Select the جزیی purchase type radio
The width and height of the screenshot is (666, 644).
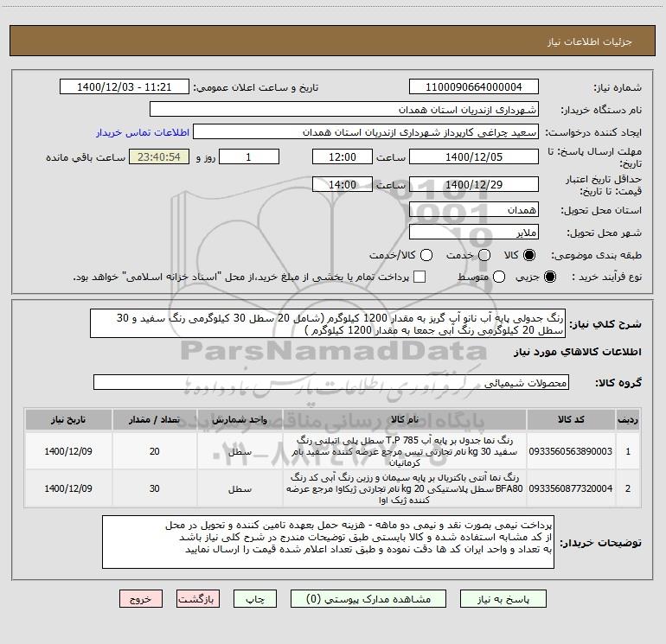(x=549, y=277)
